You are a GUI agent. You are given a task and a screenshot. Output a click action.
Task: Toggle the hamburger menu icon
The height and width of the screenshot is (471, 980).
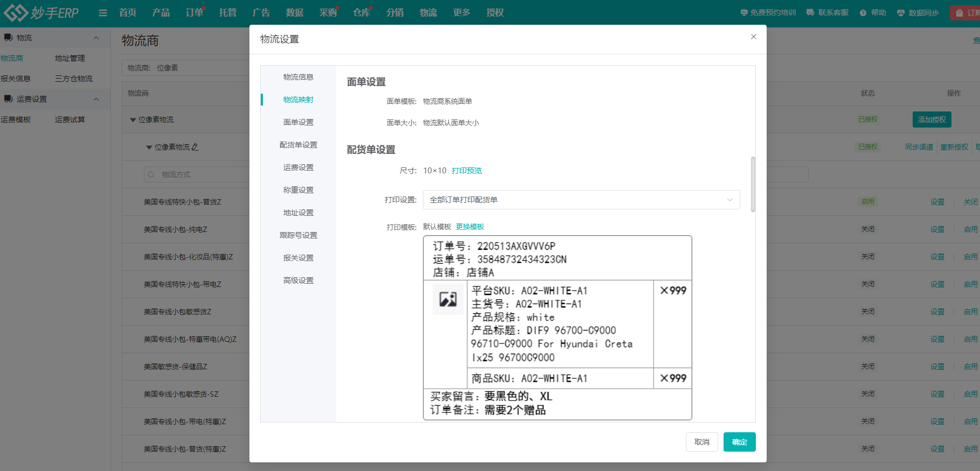pos(103,13)
